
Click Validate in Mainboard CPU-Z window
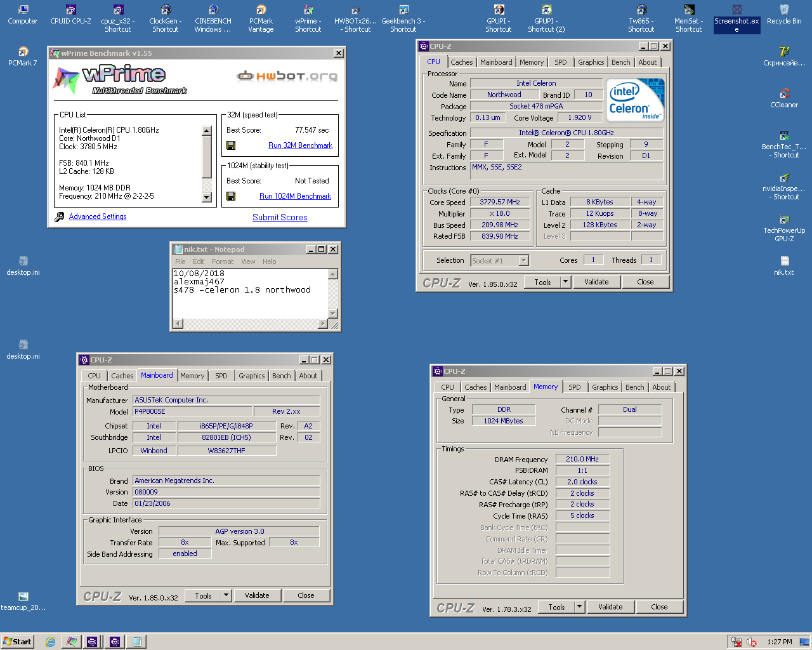coord(257,595)
